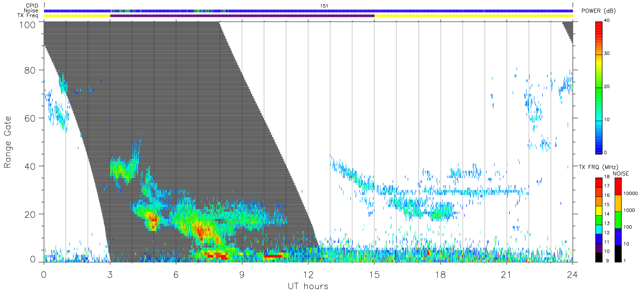Click the yellow 14–15 MHz swatch in TX FRQ legend
Image resolution: width=644 pixels, height=297 pixels.
coord(598,210)
